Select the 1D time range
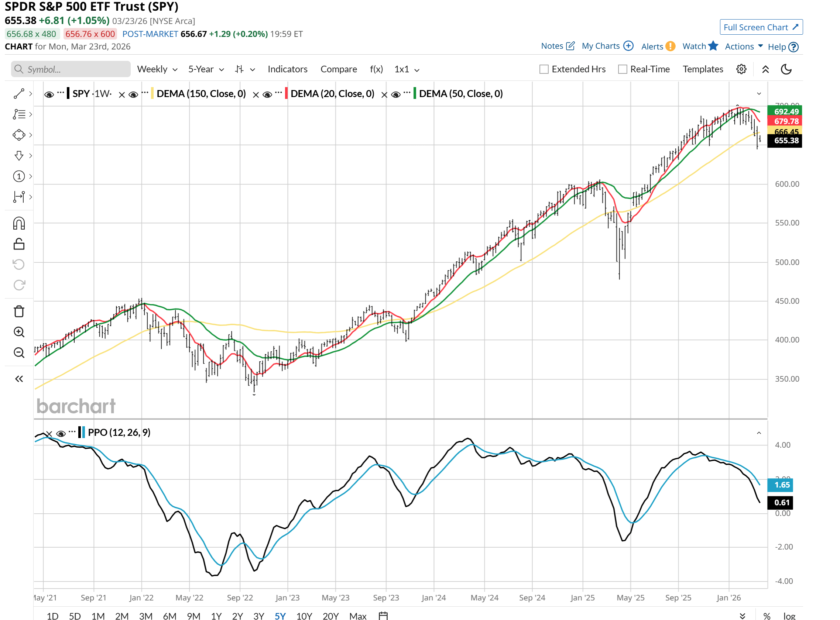 click(52, 616)
